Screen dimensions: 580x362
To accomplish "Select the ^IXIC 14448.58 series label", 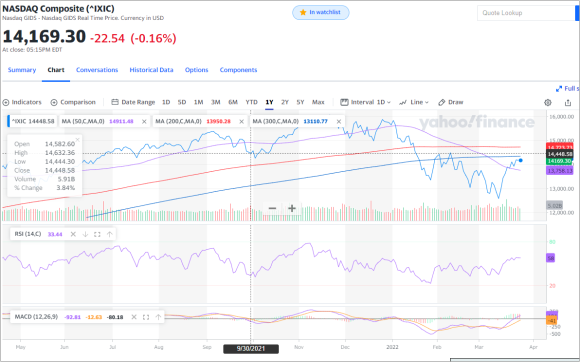I will point(32,121).
